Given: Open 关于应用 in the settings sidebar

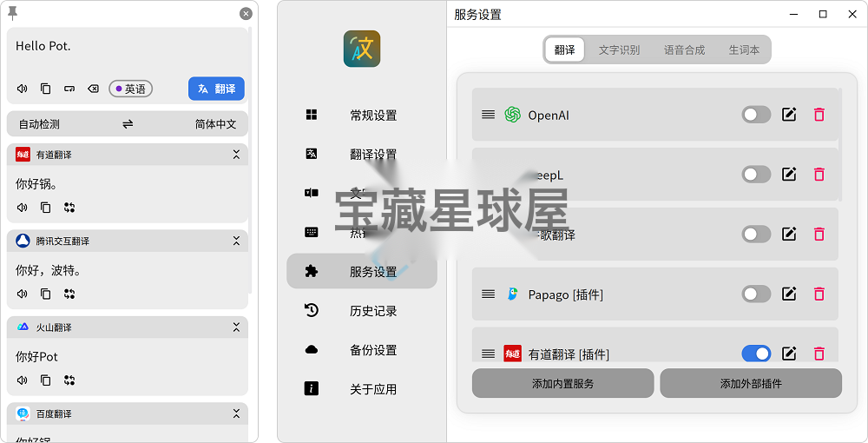Looking at the screenshot, I should [x=362, y=389].
